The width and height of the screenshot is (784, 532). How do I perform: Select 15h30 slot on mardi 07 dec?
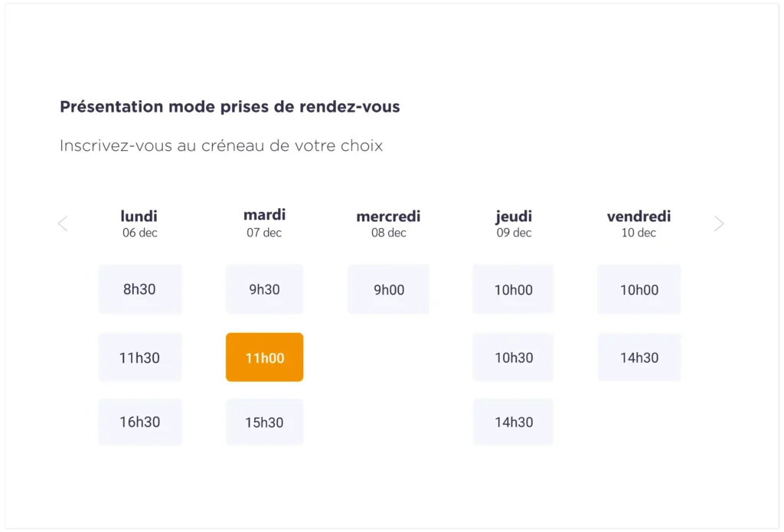(264, 422)
